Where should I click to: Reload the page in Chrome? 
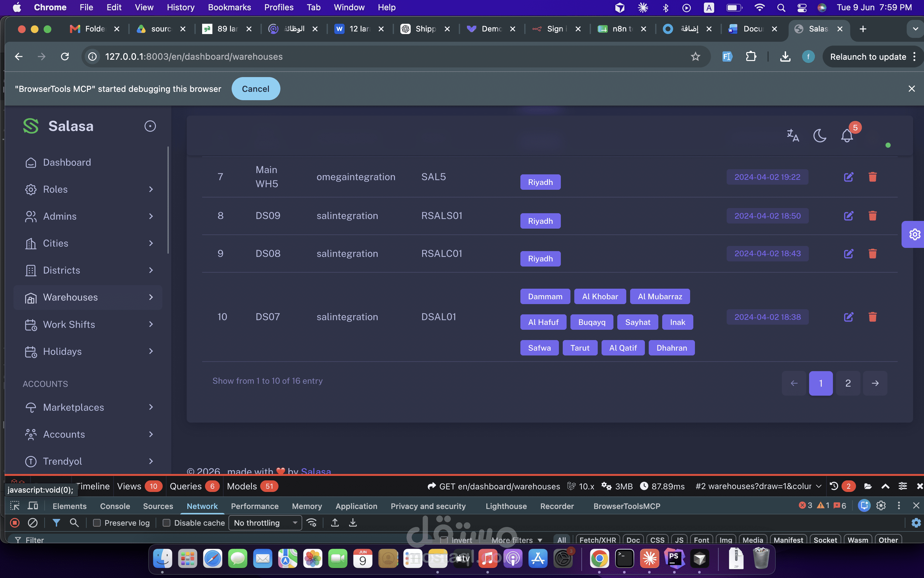tap(65, 57)
